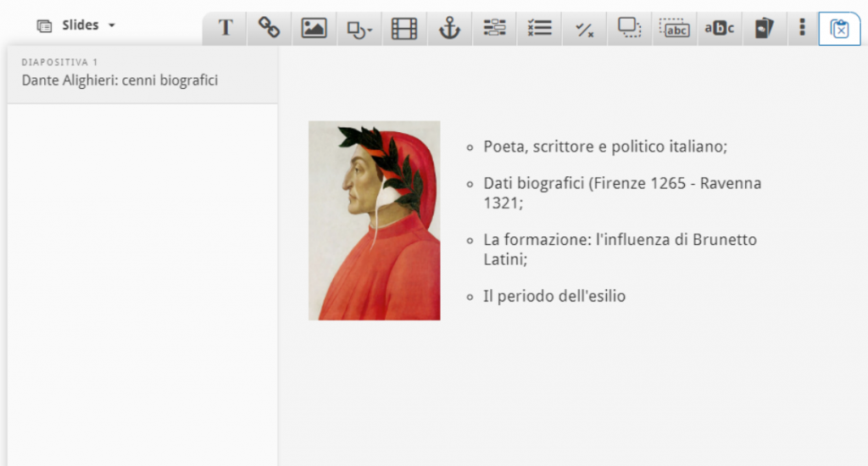
Task: Add an anchor with anchor icon
Action: click(449, 28)
